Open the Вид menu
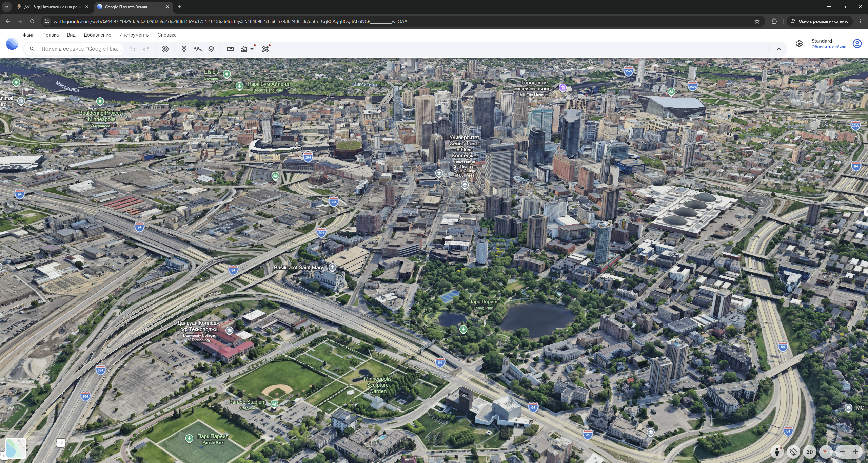Viewport: 868px width, 463px height. tap(71, 35)
